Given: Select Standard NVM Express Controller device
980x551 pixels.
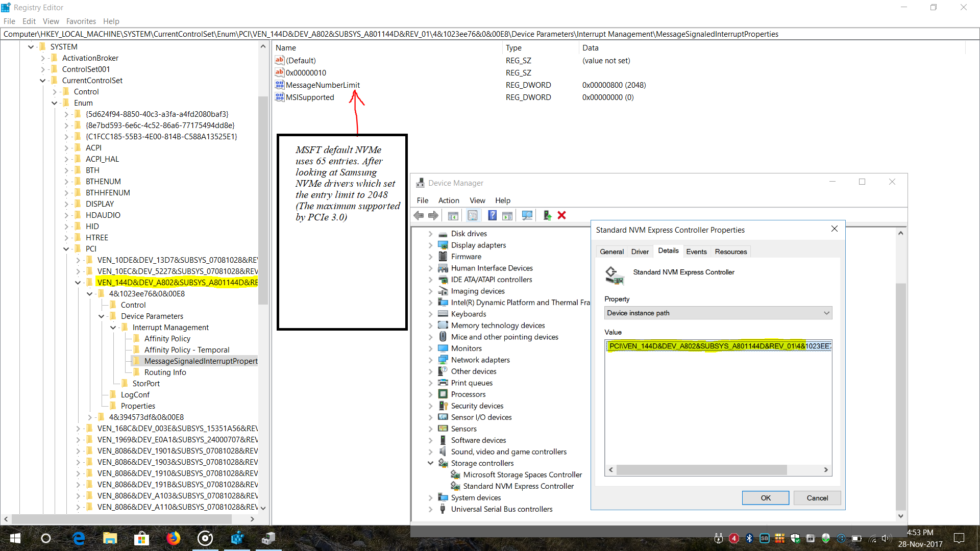Looking at the screenshot, I should (x=518, y=486).
